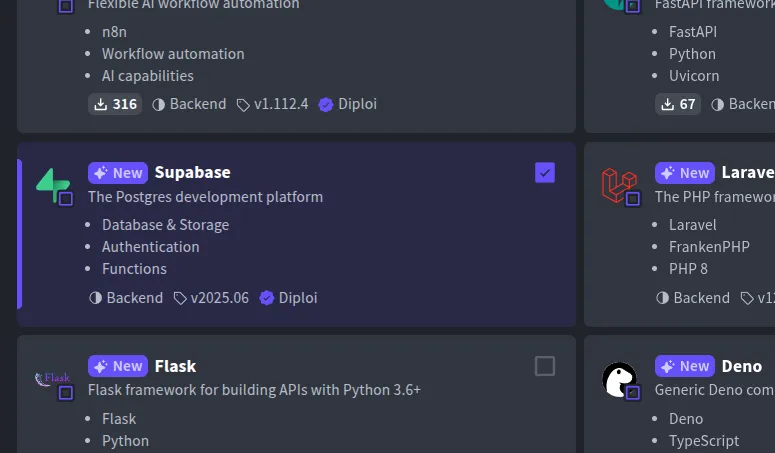775x453 pixels.
Task: Click the download icon beside 316
Action: pos(100,104)
